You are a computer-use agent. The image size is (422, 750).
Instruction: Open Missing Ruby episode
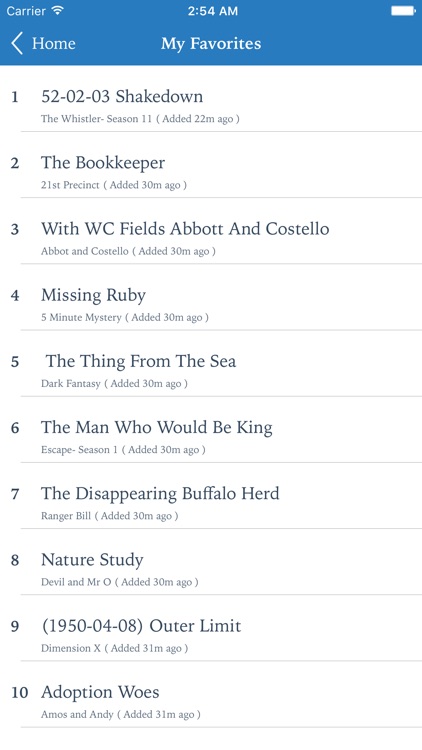point(211,297)
